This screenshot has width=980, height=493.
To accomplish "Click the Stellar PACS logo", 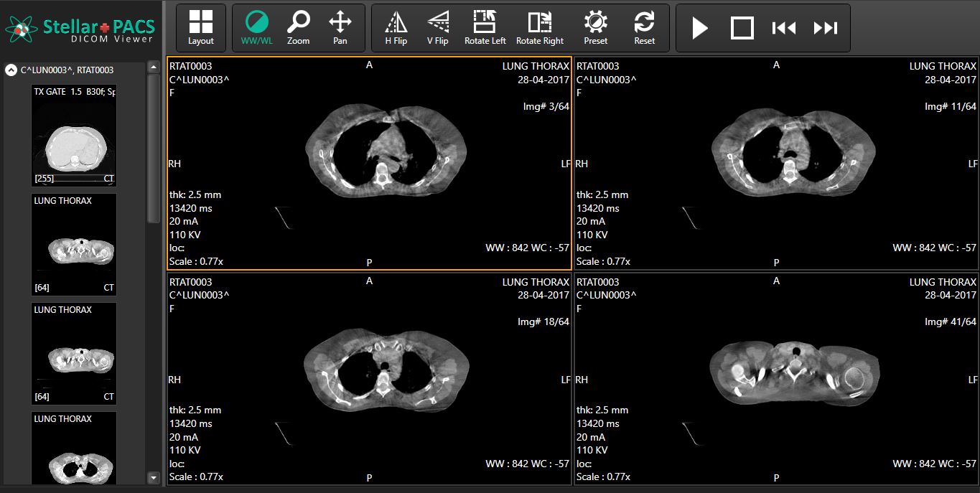I will point(80,29).
